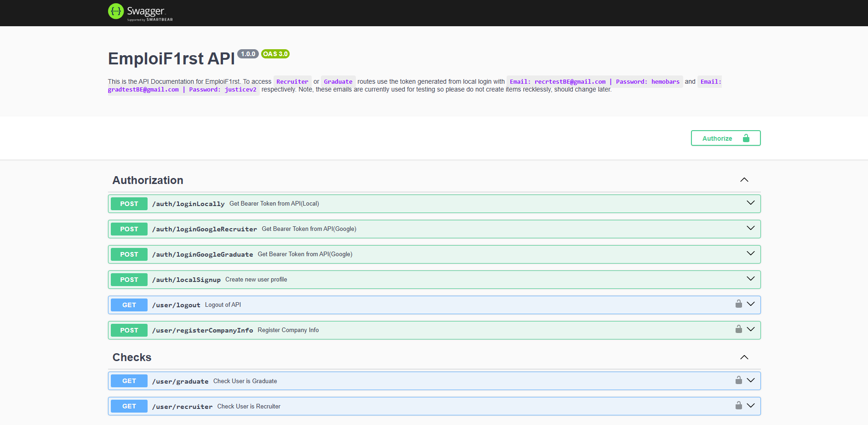This screenshot has width=868, height=425.
Task: Click the Checks section heading
Action: 132,357
